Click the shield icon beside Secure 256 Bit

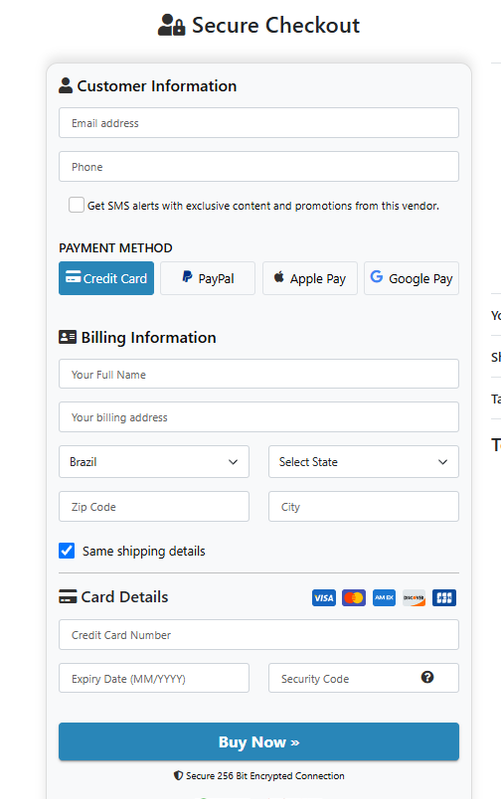tap(178, 776)
